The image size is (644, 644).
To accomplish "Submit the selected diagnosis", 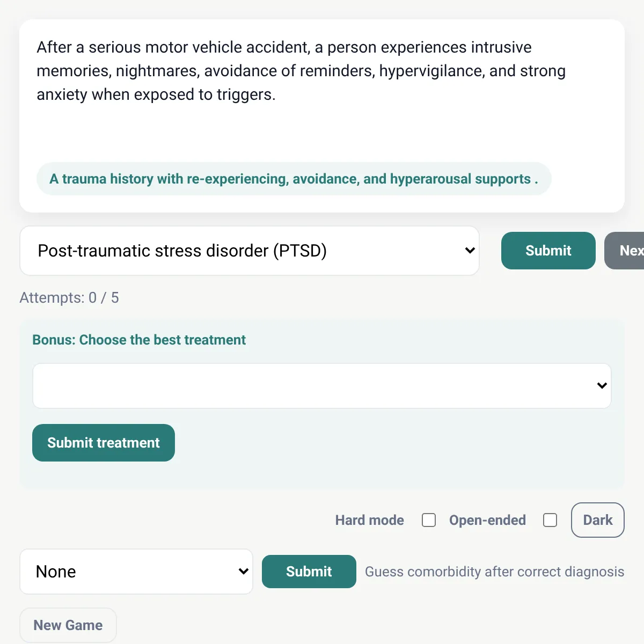I will [548, 251].
